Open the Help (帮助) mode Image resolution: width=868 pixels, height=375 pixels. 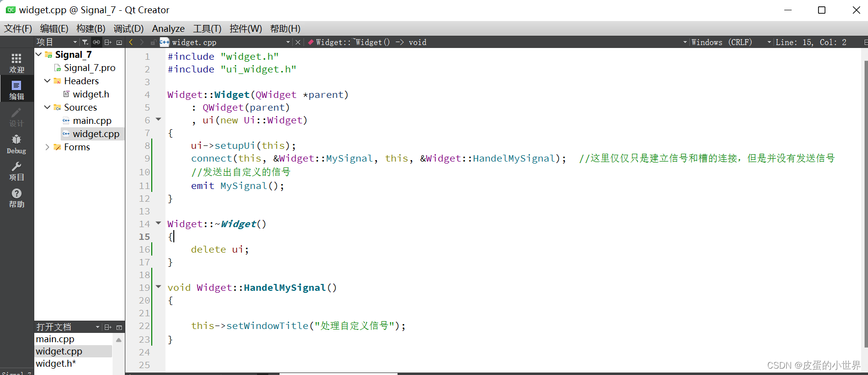pos(17,198)
